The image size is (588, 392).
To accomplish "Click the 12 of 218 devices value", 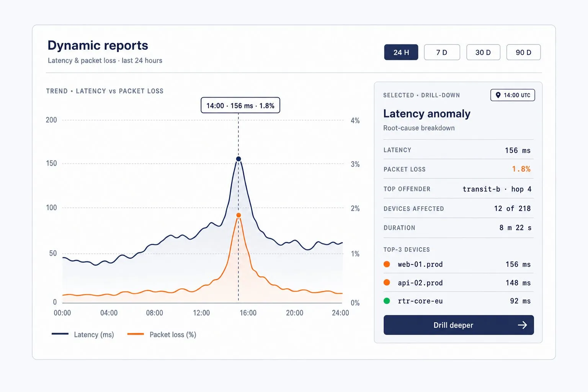I will tap(513, 209).
